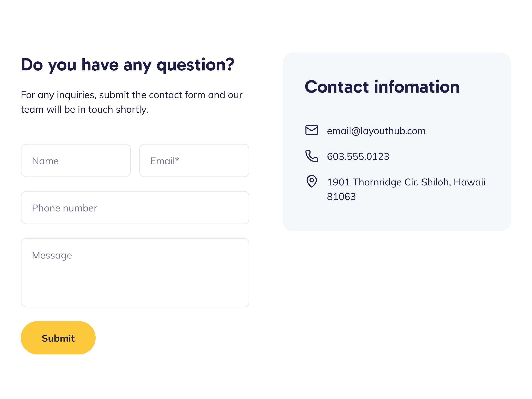The height and width of the screenshot is (399, 532).
Task: Click the envelope icon beside the email address
Action: click(x=311, y=130)
